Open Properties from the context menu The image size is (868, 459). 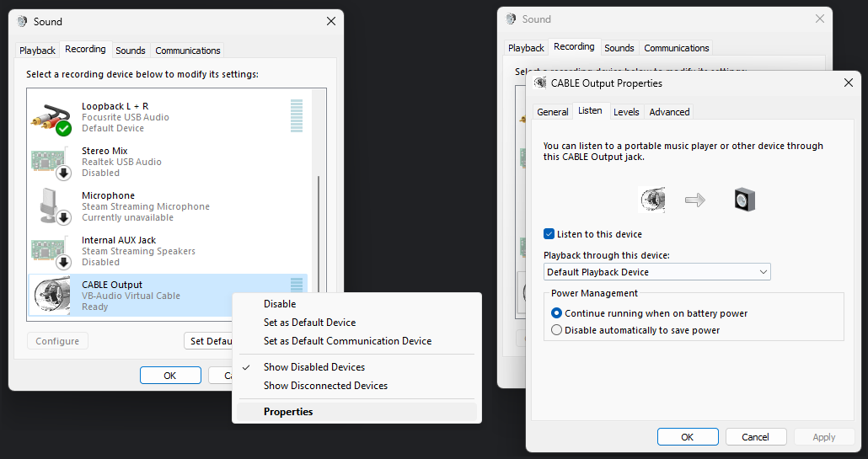356,412
